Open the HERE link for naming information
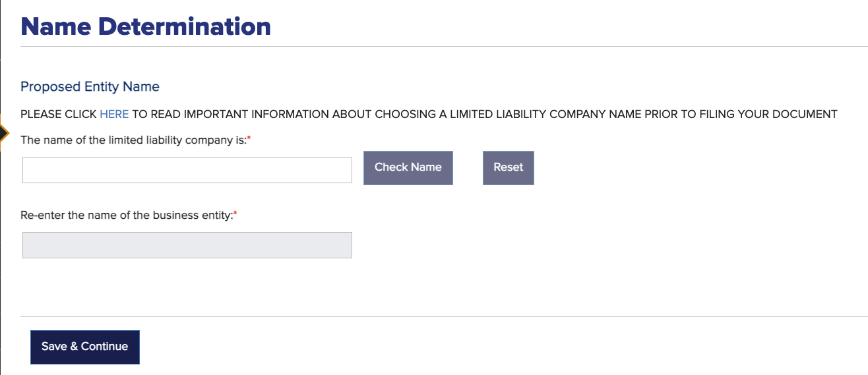Image resolution: width=868 pixels, height=375 pixels. tap(114, 114)
